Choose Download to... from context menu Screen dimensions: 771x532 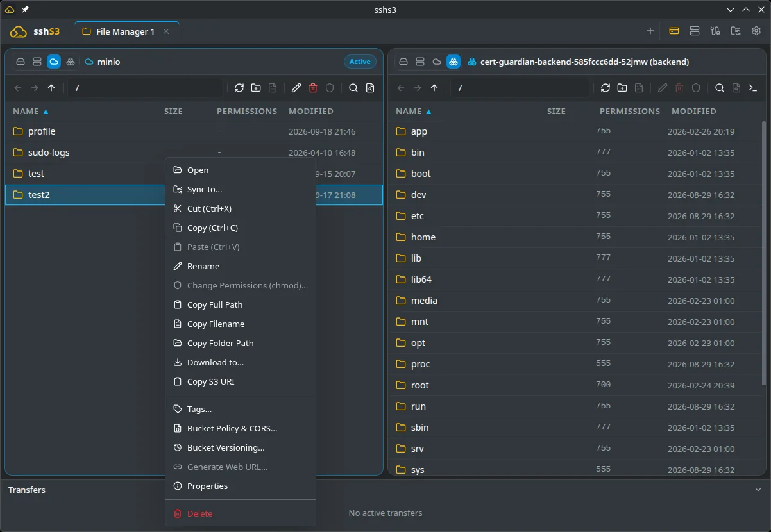241,362
